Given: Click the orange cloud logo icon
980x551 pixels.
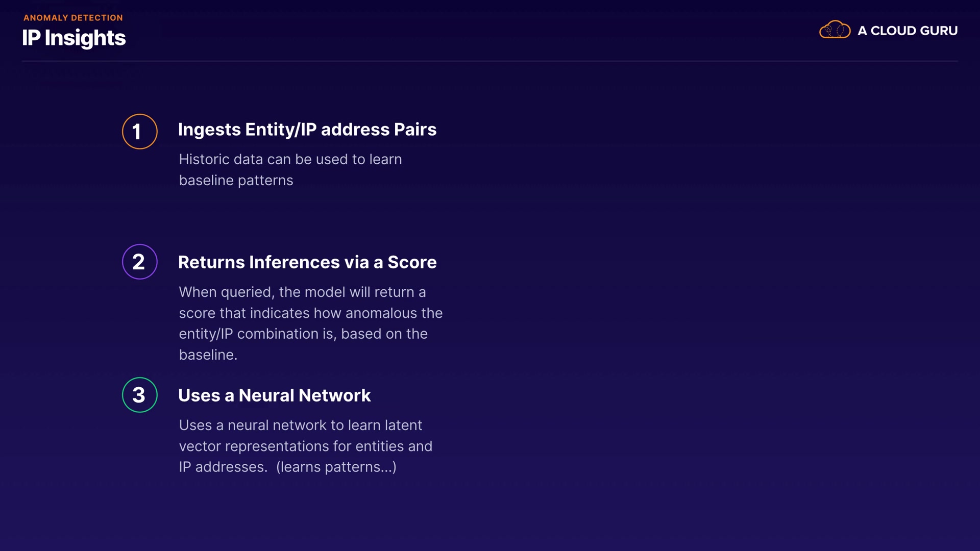Looking at the screenshot, I should (835, 30).
